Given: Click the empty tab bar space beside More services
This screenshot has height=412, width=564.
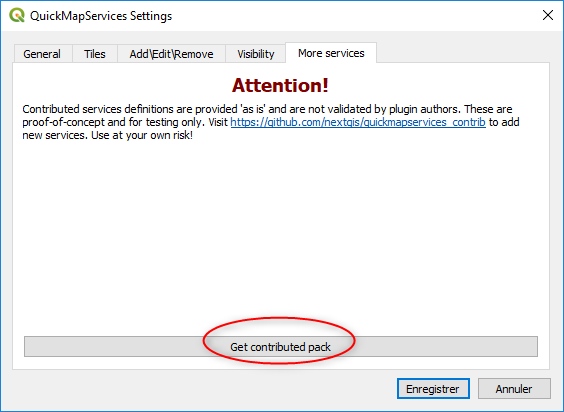Looking at the screenshot, I should click(463, 53).
